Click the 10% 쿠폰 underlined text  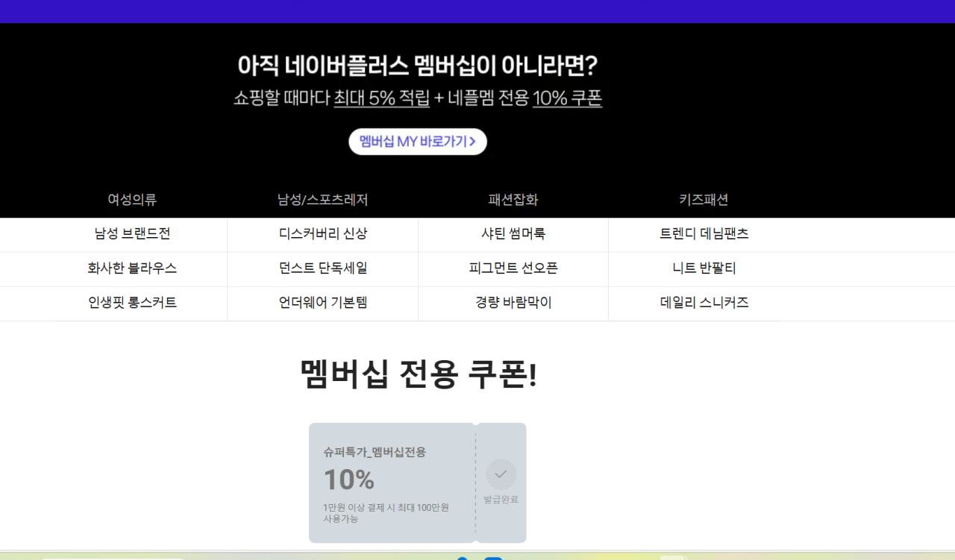[567, 98]
